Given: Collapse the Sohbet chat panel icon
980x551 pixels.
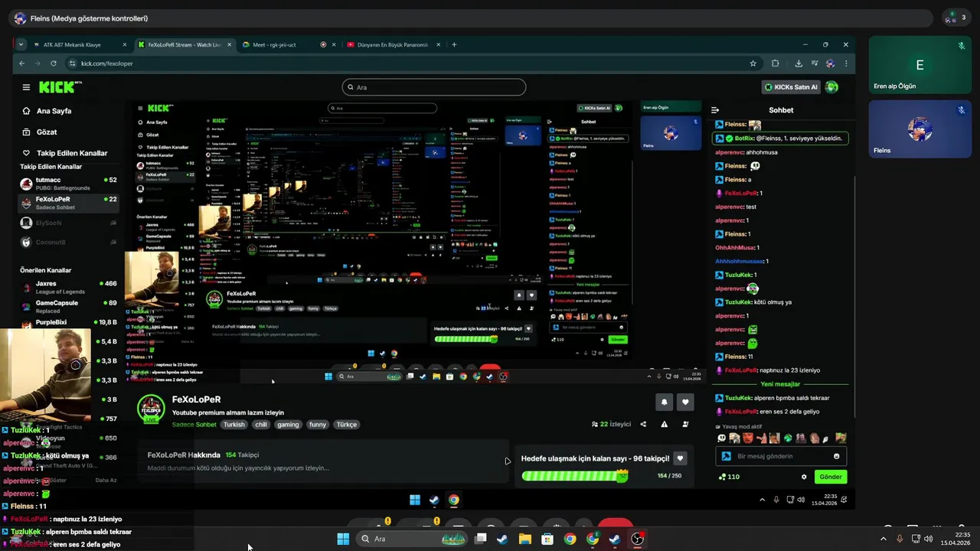Looking at the screenshot, I should (x=715, y=110).
